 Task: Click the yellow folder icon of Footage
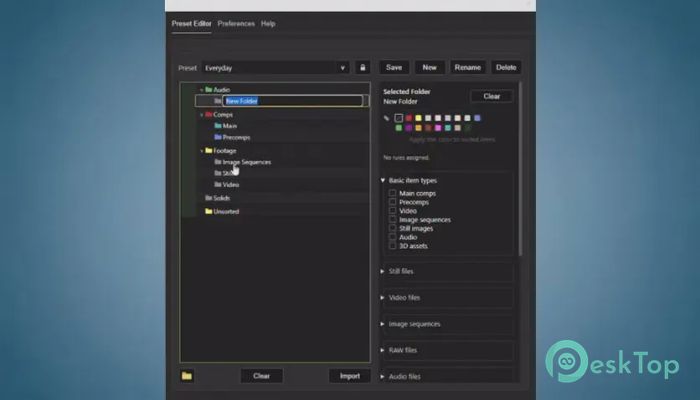208,150
